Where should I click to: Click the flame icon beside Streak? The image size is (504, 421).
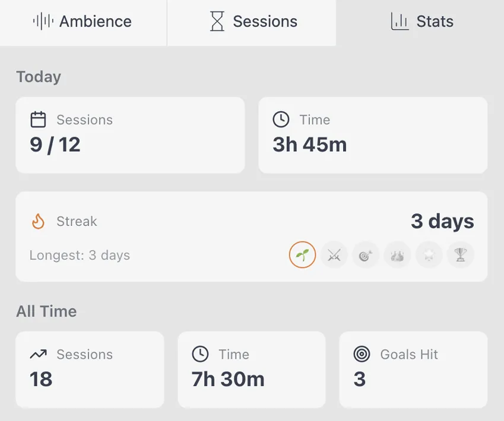38,221
